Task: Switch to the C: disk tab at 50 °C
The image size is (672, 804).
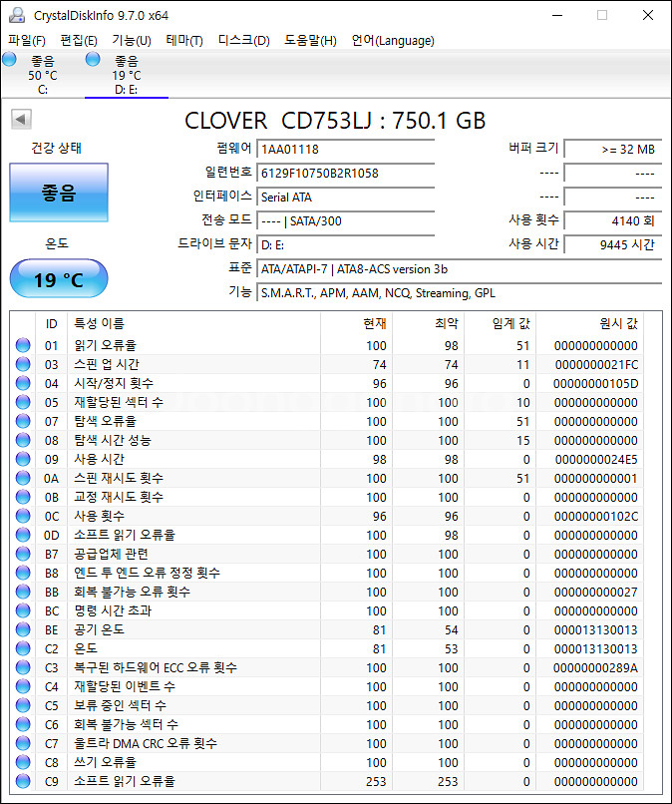Action: [x=43, y=75]
